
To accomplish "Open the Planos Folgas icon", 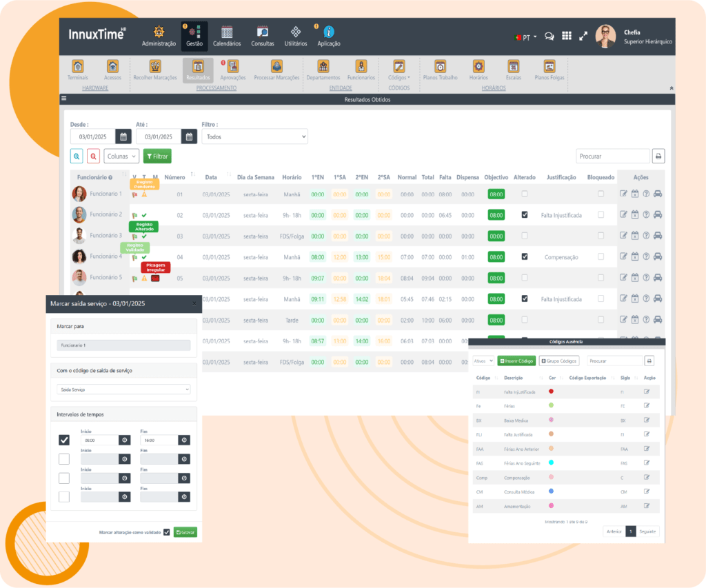I will click(549, 70).
